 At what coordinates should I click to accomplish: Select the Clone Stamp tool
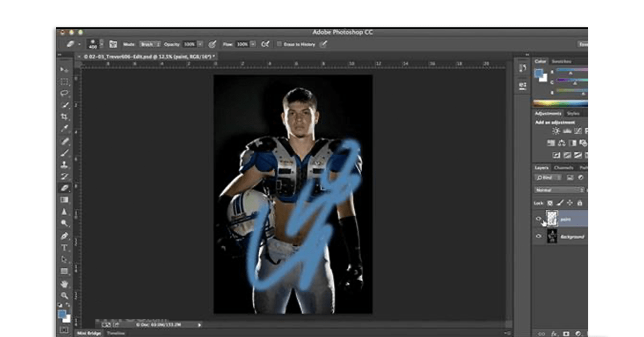pyautogui.click(x=64, y=165)
